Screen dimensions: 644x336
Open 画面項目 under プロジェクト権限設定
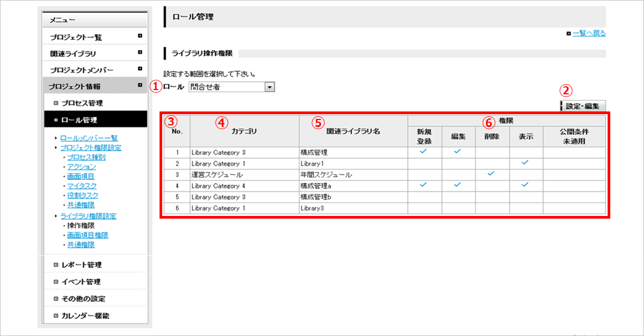[81, 176]
